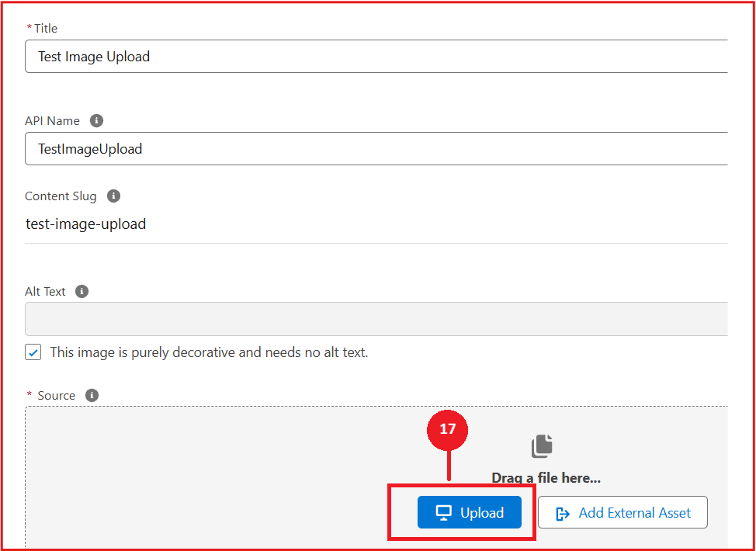This screenshot has width=756, height=551.
Task: Click the Content Slug label text
Action: (61, 196)
